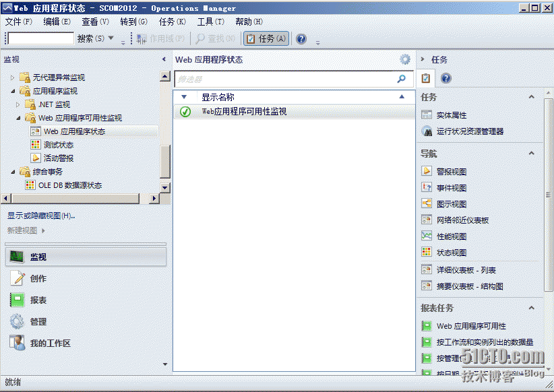Run Web 应用程序可用性 report

click(x=471, y=326)
